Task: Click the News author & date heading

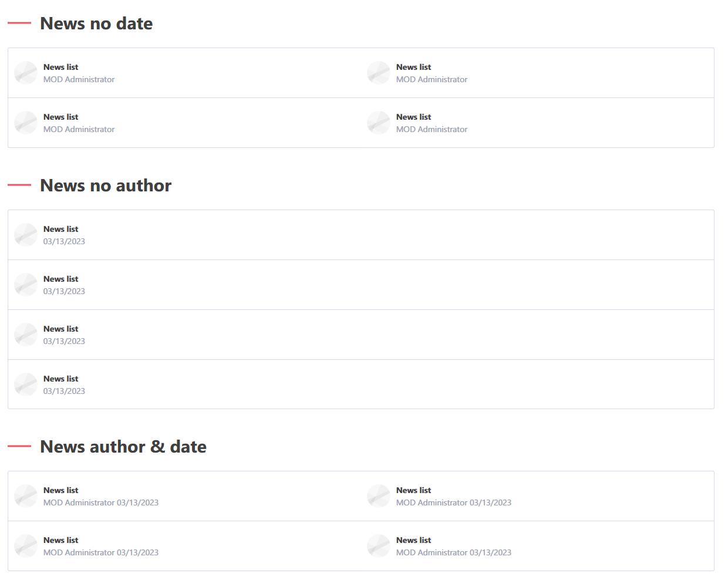Action: click(123, 447)
